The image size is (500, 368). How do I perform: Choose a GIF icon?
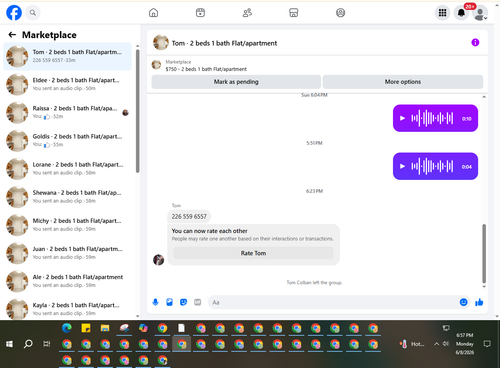coord(198,302)
